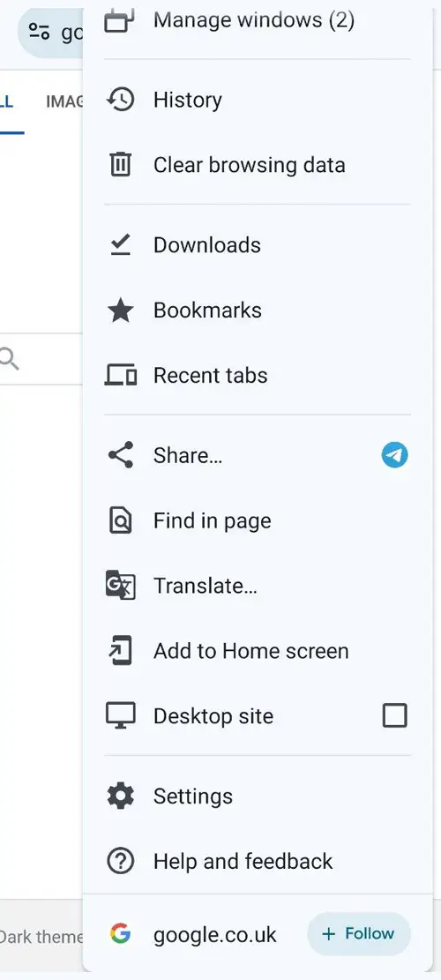This screenshot has height=980, width=441.
Task: Click the trash icon for Clear browsing data
Action: [x=120, y=165]
